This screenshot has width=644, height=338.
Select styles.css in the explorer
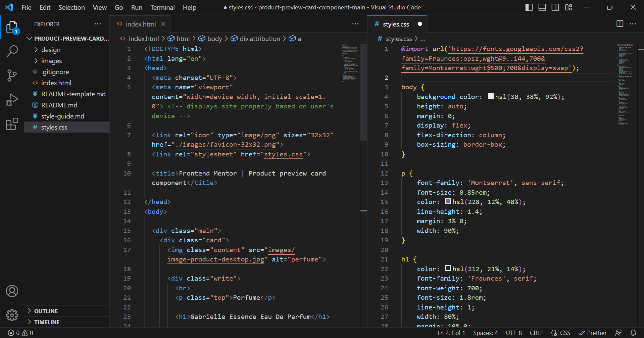click(x=67, y=127)
